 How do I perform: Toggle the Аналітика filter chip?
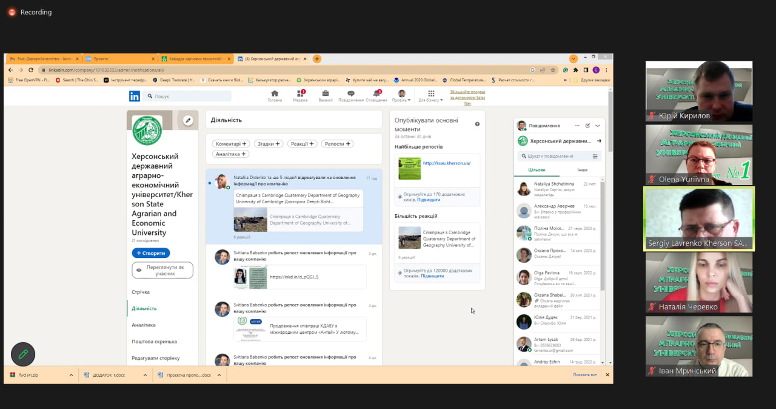click(231, 154)
